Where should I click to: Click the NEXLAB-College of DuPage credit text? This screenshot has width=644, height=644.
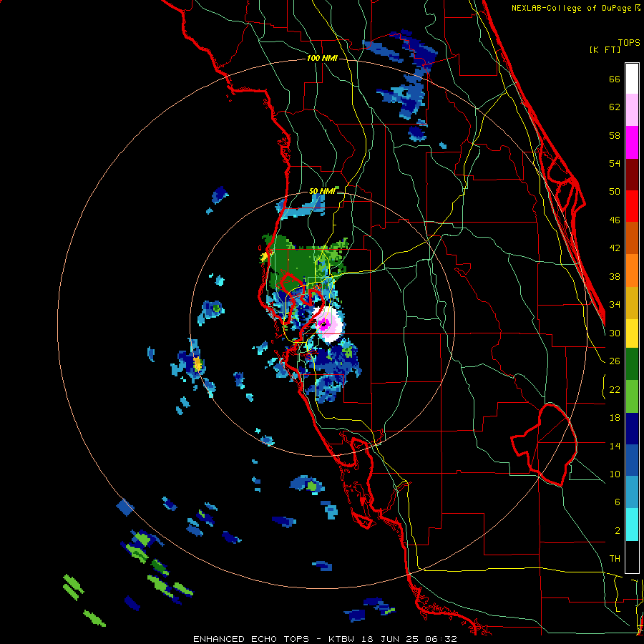tap(572, 8)
